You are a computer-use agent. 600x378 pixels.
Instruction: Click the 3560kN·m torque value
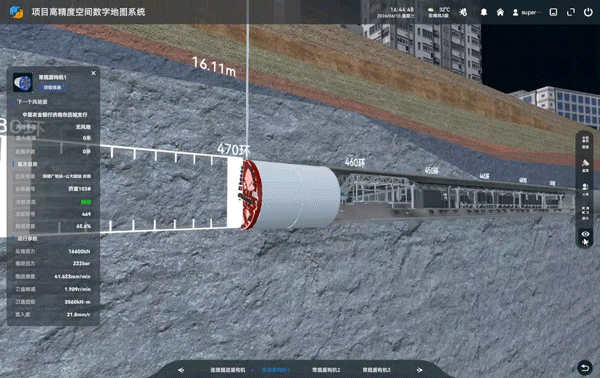tap(78, 301)
